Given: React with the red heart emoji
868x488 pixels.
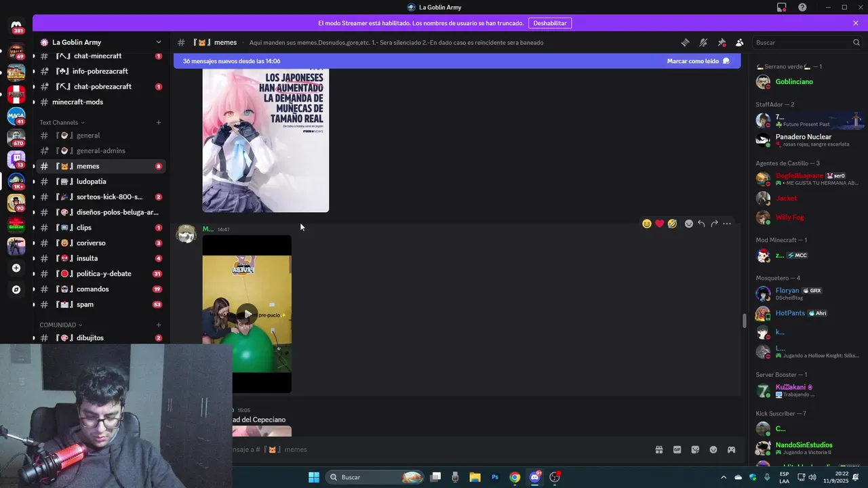Looking at the screenshot, I should [x=659, y=224].
